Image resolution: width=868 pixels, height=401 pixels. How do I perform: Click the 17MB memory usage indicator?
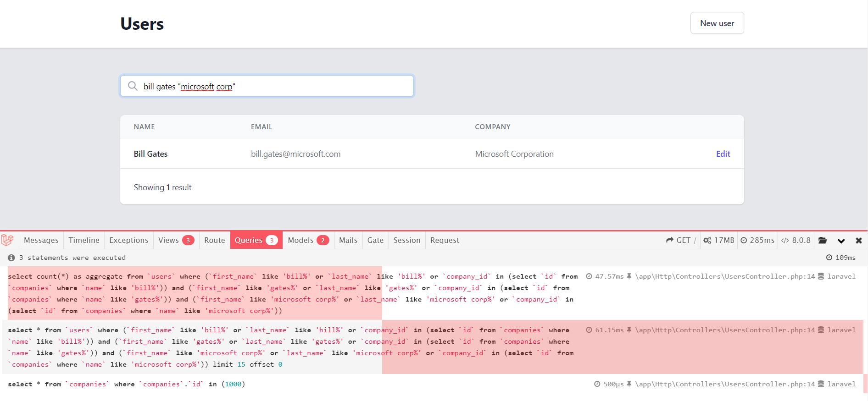click(719, 240)
